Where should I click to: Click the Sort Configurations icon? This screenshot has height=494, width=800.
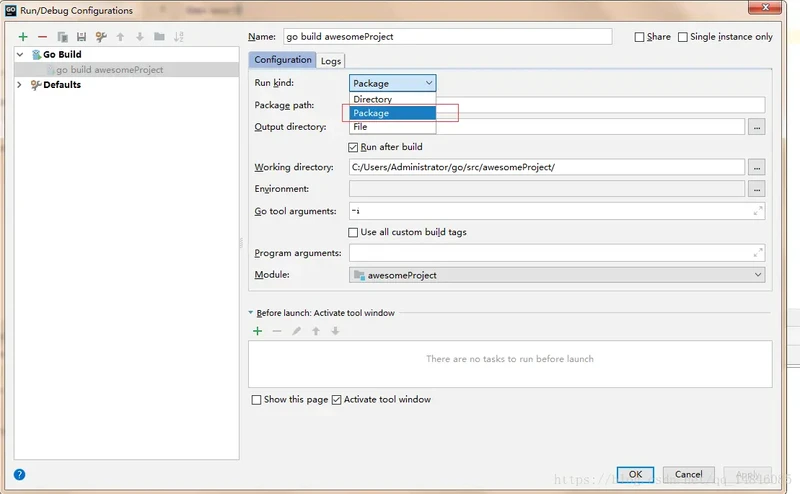coord(179,37)
